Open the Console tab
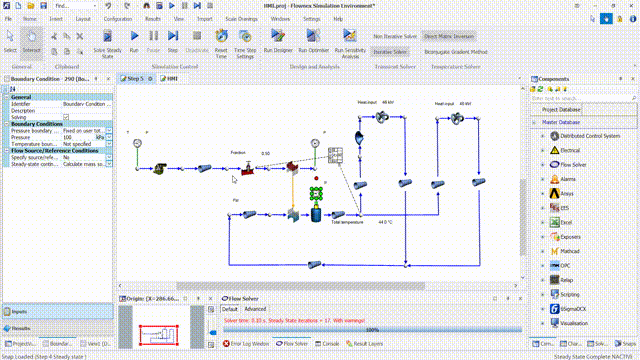The image size is (640, 360). click(x=327, y=344)
